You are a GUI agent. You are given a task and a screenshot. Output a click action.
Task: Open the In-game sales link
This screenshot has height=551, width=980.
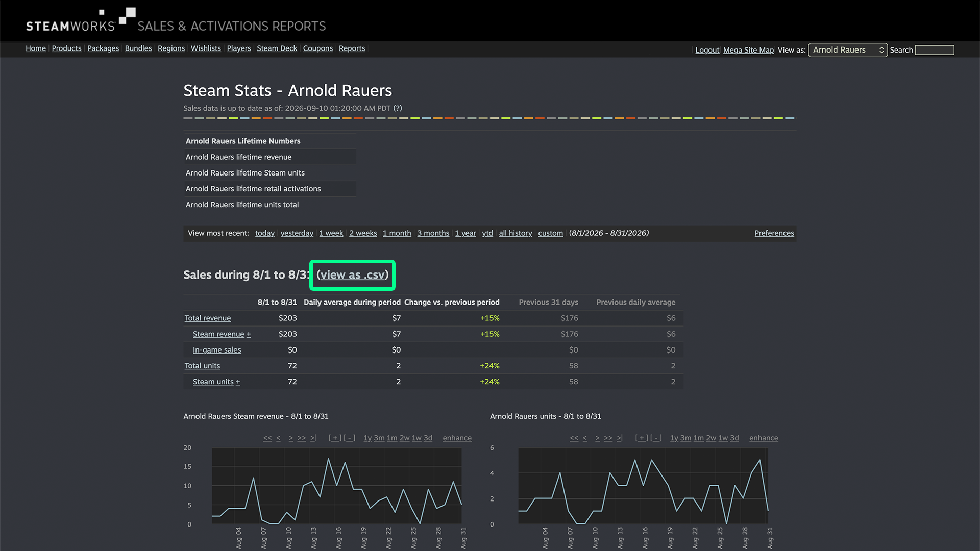tap(217, 350)
